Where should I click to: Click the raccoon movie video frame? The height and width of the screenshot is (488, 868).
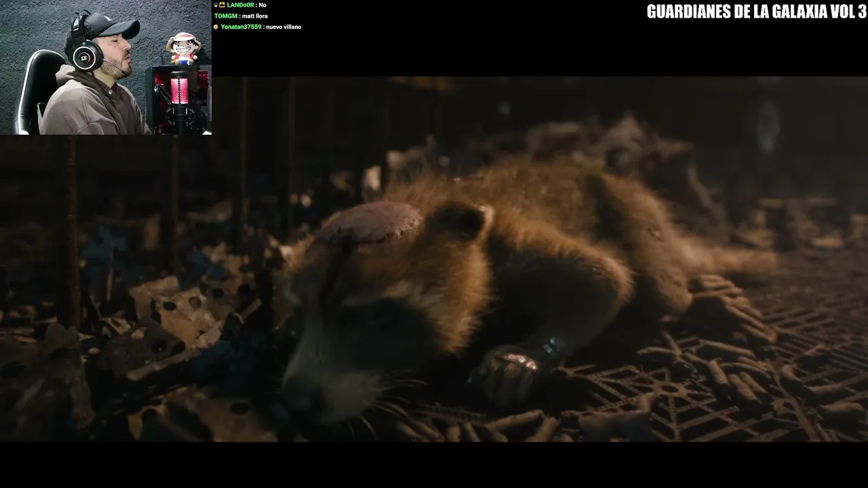tap(434, 260)
